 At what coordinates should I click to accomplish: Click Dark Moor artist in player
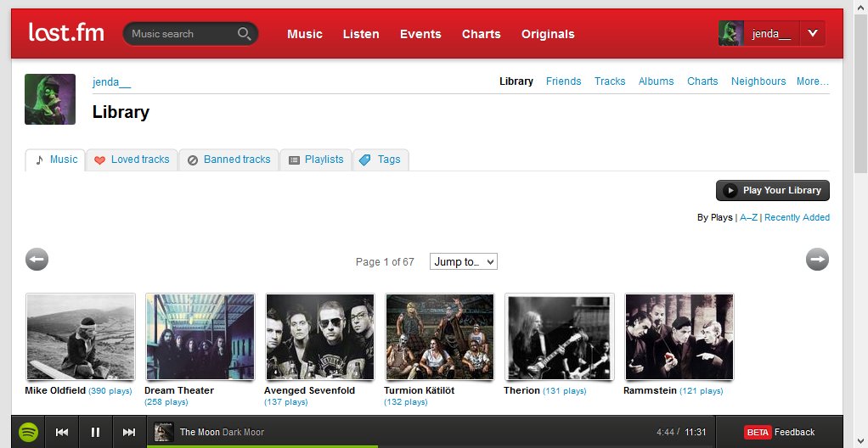[x=244, y=432]
